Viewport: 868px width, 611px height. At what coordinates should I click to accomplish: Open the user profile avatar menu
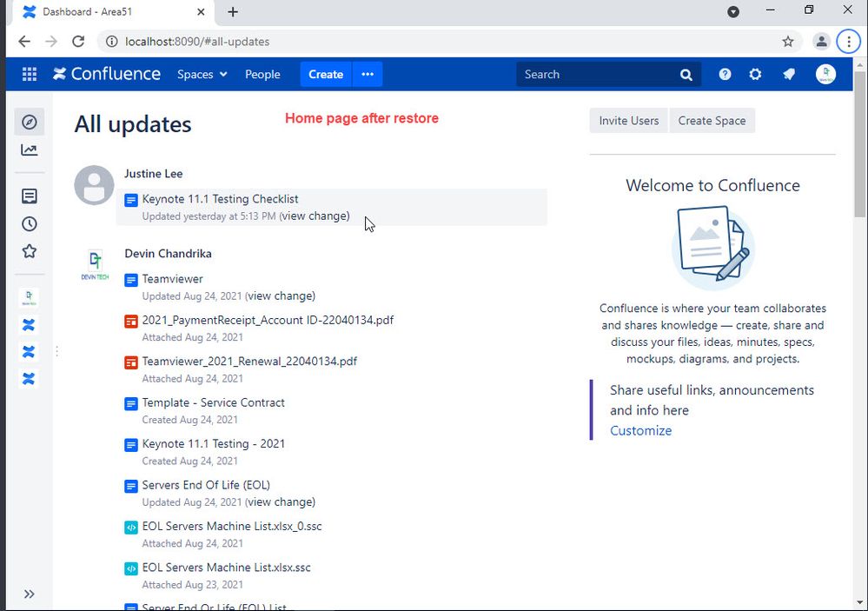click(x=825, y=74)
